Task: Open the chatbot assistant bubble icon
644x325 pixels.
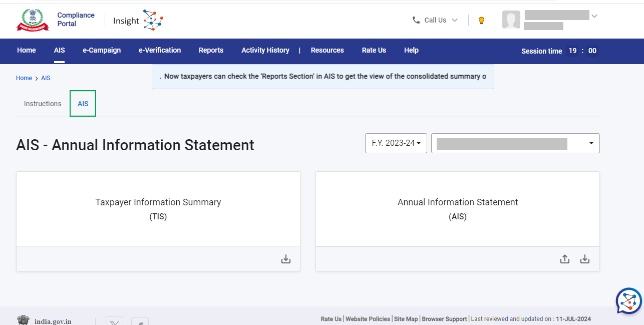Action: [x=629, y=301]
